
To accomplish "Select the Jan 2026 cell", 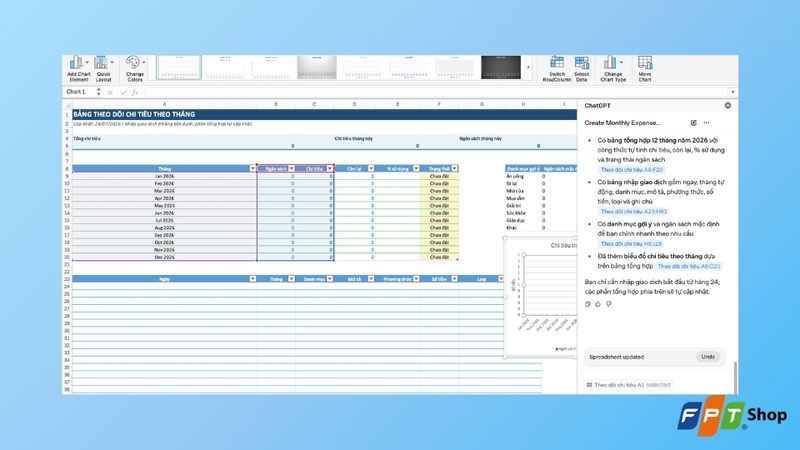I will coord(164,176).
